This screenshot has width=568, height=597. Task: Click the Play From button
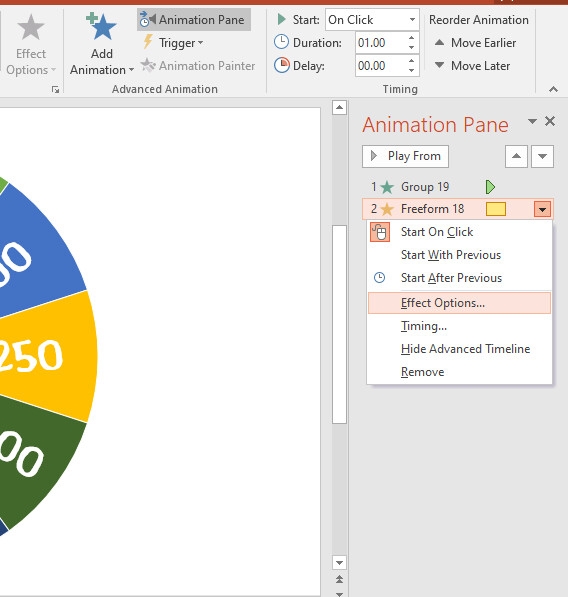click(405, 156)
